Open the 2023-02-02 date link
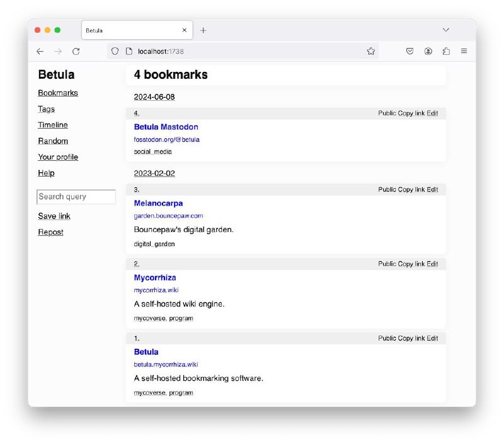 154,173
